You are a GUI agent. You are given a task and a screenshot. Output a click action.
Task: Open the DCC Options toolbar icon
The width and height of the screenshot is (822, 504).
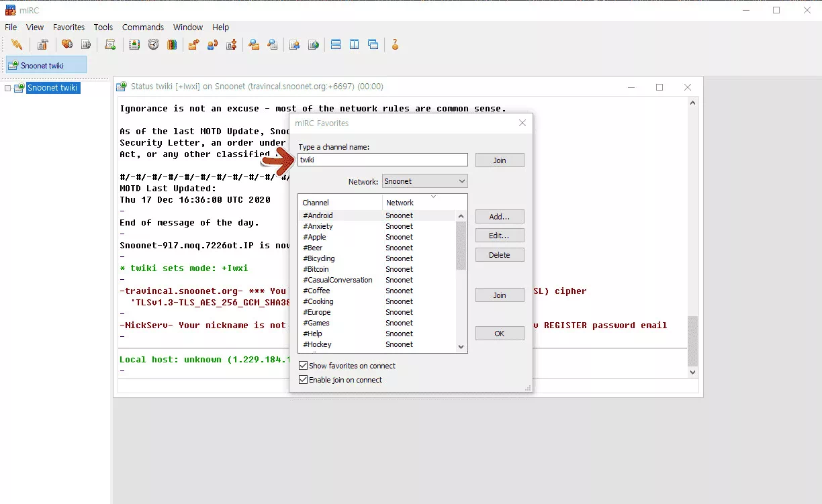pyautogui.click(x=231, y=45)
